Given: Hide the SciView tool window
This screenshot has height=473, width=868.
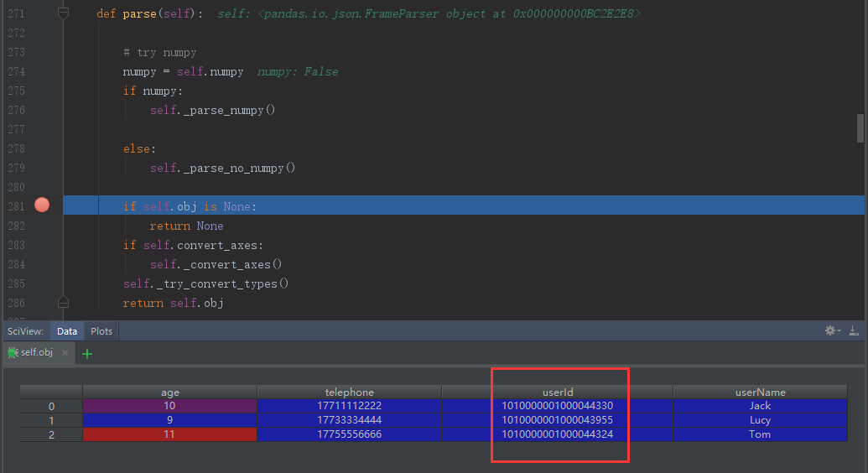Looking at the screenshot, I should coord(854,331).
